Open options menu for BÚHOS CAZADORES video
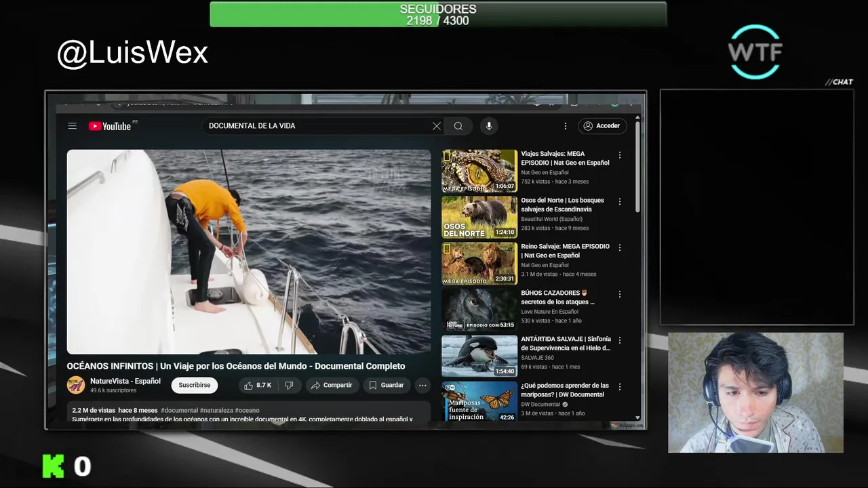This screenshot has height=488, width=868. (620, 294)
